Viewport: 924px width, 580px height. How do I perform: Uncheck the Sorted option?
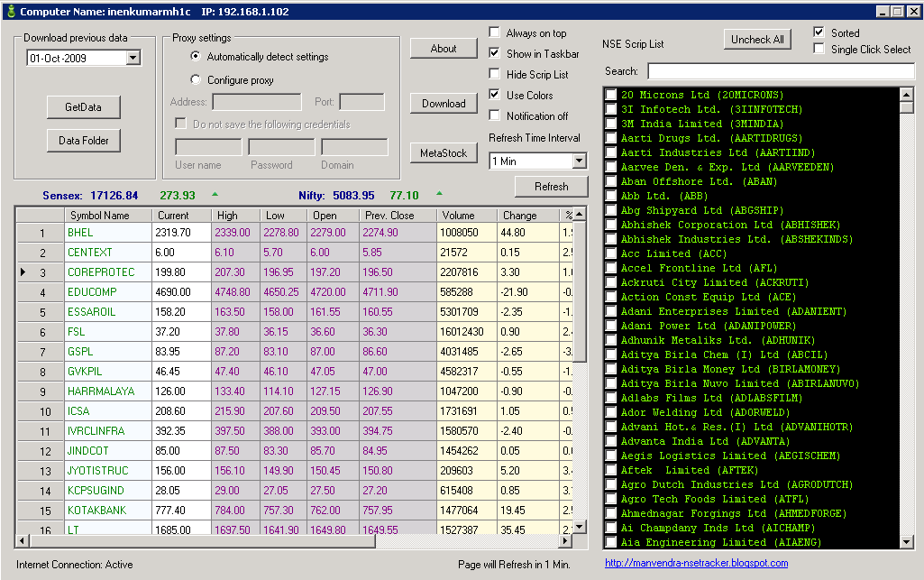click(819, 32)
